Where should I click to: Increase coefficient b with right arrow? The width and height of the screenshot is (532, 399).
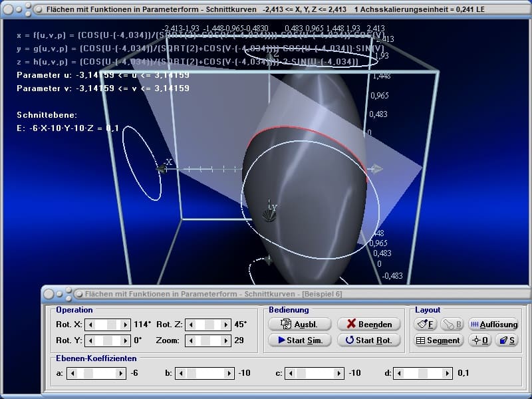pyautogui.click(x=229, y=373)
